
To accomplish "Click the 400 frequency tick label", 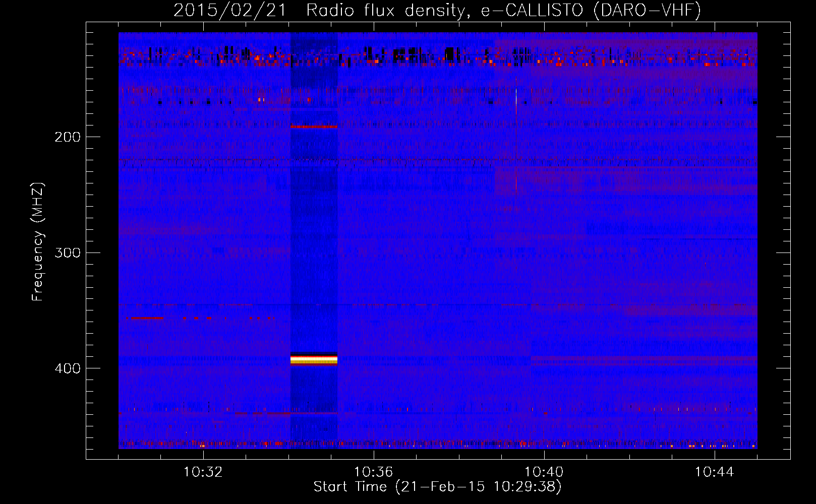I will click(68, 368).
